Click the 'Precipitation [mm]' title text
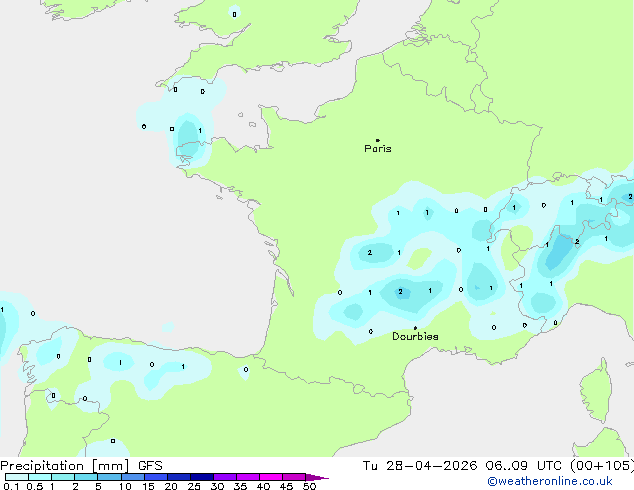The image size is (634, 490). point(65,466)
